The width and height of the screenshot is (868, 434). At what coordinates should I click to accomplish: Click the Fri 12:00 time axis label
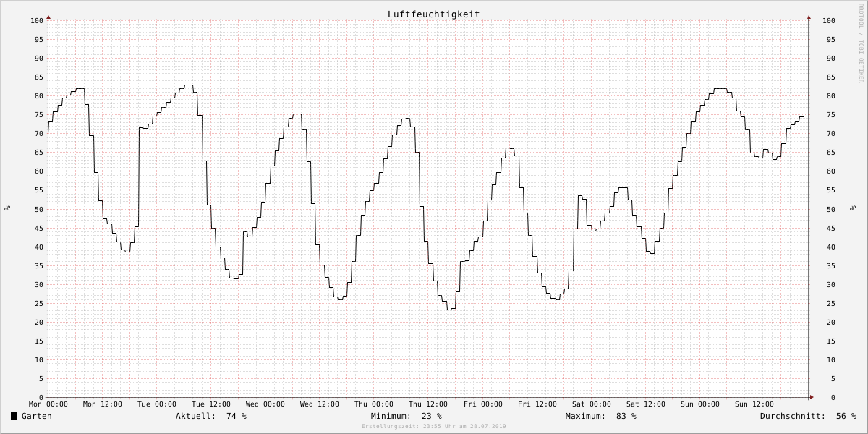coord(537,404)
